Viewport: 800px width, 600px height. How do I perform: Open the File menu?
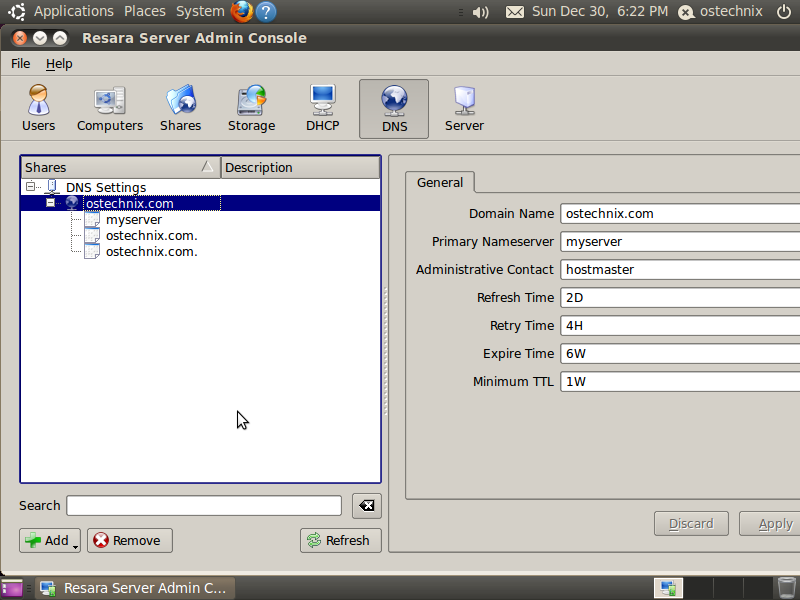20,64
